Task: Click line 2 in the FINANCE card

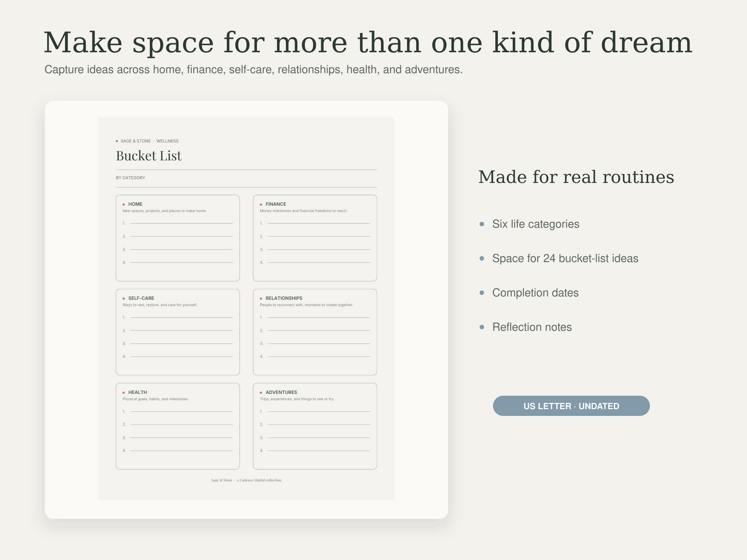Action: point(315,236)
